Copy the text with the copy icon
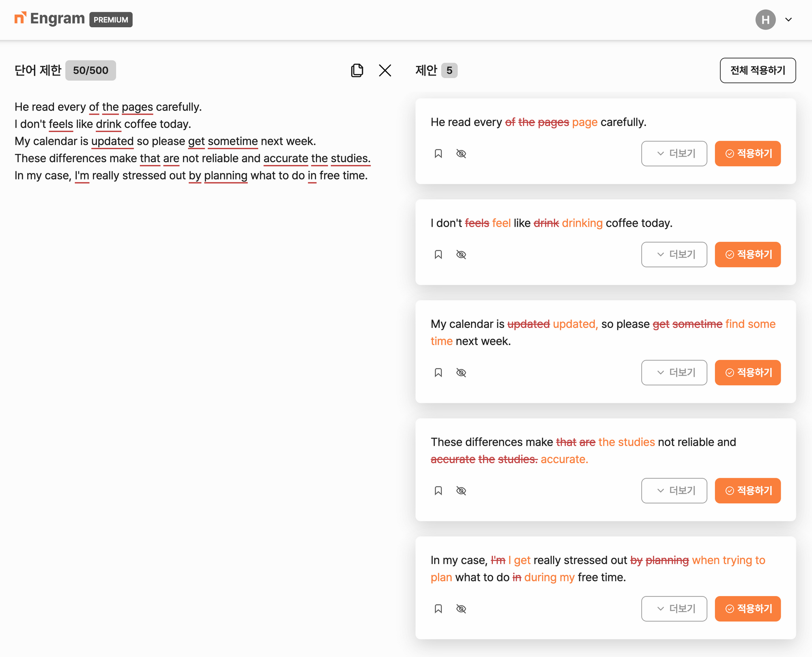Viewport: 812px width, 657px height. (x=357, y=70)
